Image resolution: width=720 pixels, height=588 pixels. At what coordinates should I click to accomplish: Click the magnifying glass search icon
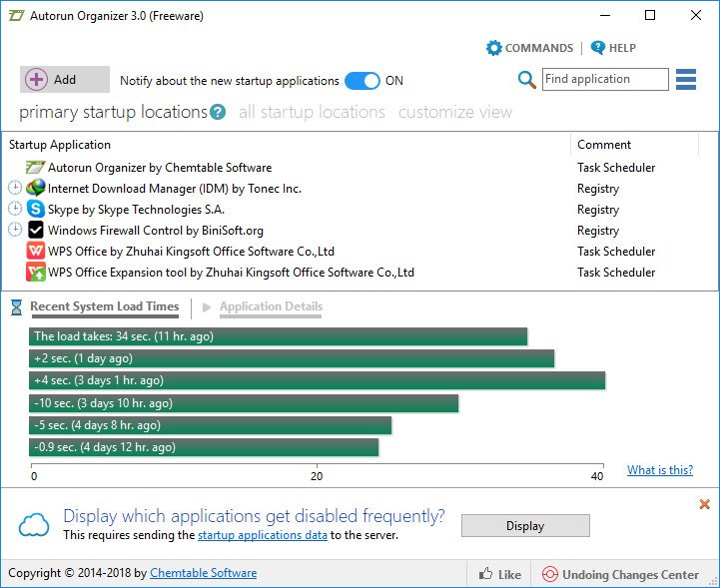point(526,80)
